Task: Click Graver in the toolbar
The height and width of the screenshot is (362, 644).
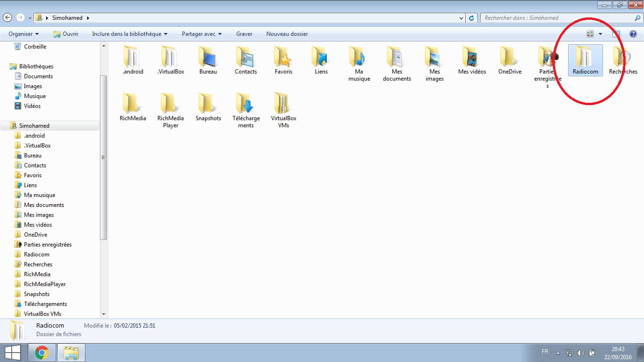Action: (244, 34)
